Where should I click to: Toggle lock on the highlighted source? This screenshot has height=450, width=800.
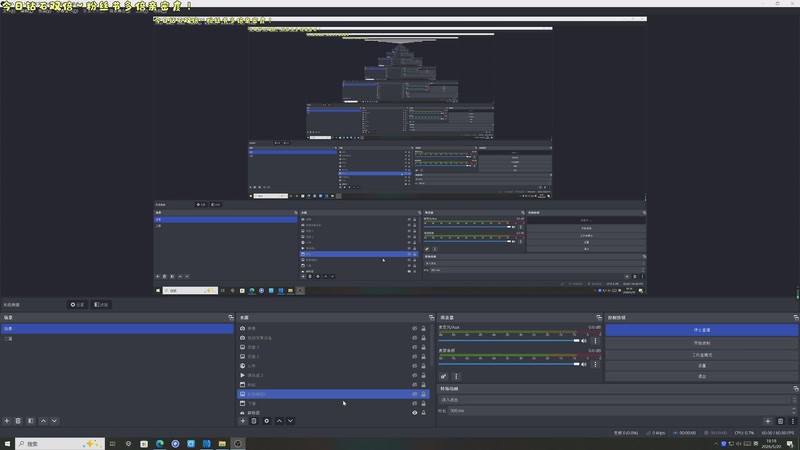[423, 394]
